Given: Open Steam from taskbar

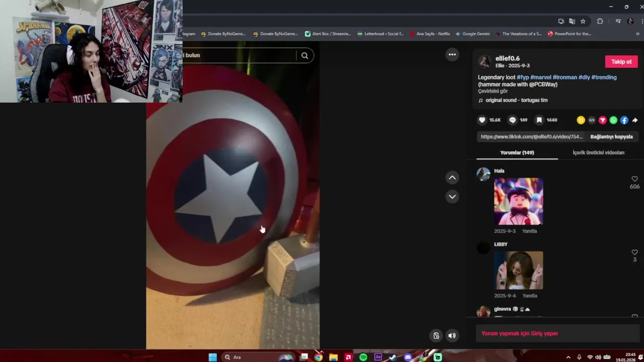Looking at the screenshot, I should tap(393, 357).
